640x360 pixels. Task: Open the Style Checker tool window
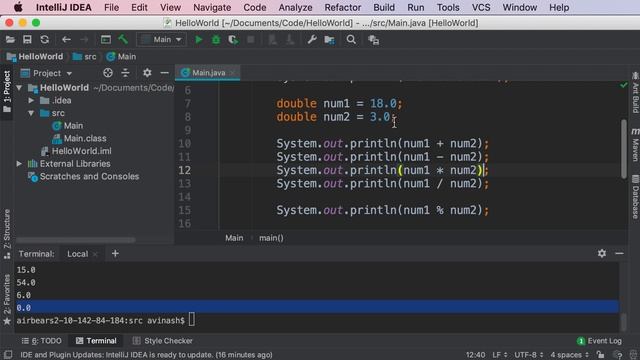click(x=162, y=341)
